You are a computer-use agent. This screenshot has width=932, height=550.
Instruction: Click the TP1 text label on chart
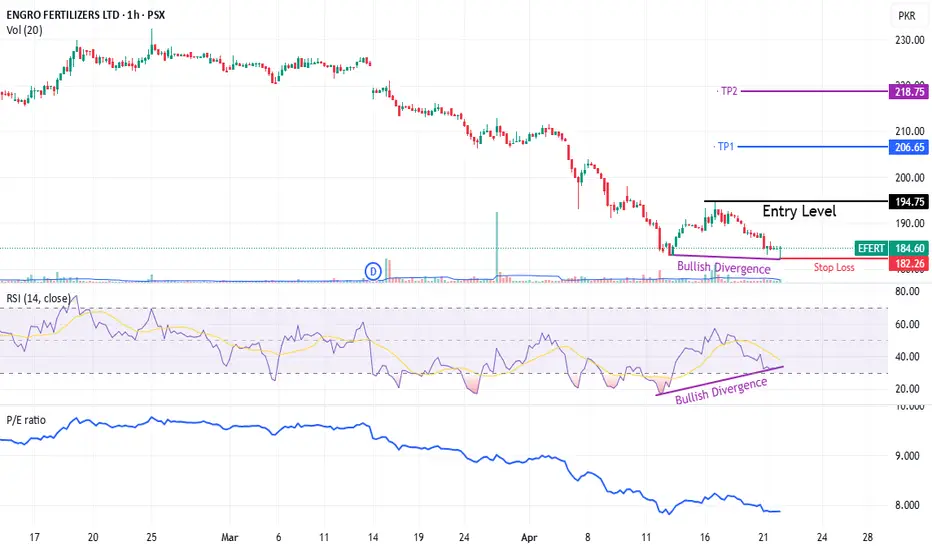point(726,146)
